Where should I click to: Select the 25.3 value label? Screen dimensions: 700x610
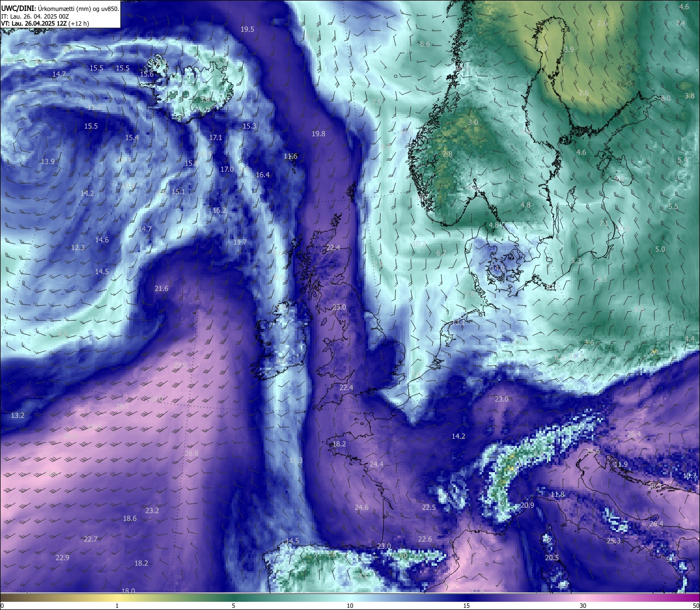point(614,541)
